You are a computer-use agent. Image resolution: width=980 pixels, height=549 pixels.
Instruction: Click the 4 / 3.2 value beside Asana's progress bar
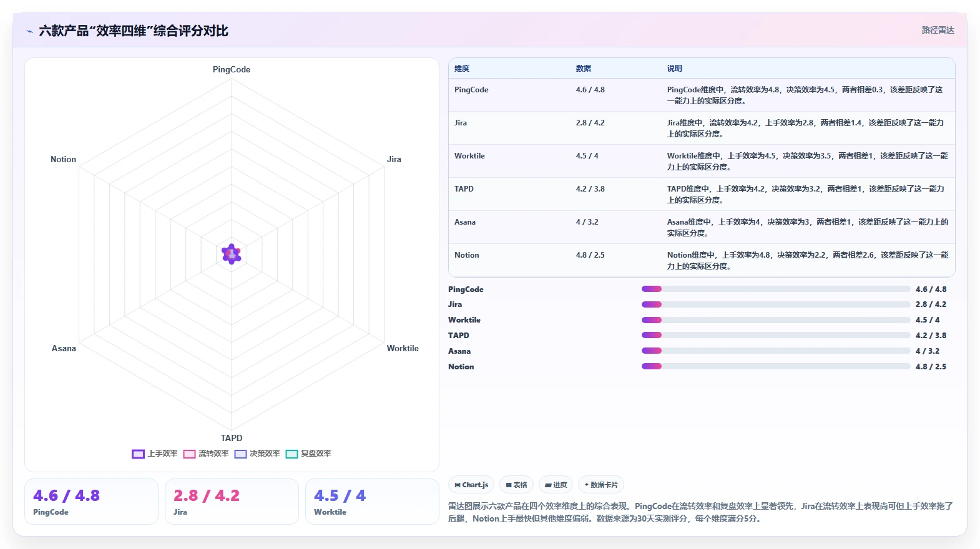pyautogui.click(x=928, y=351)
